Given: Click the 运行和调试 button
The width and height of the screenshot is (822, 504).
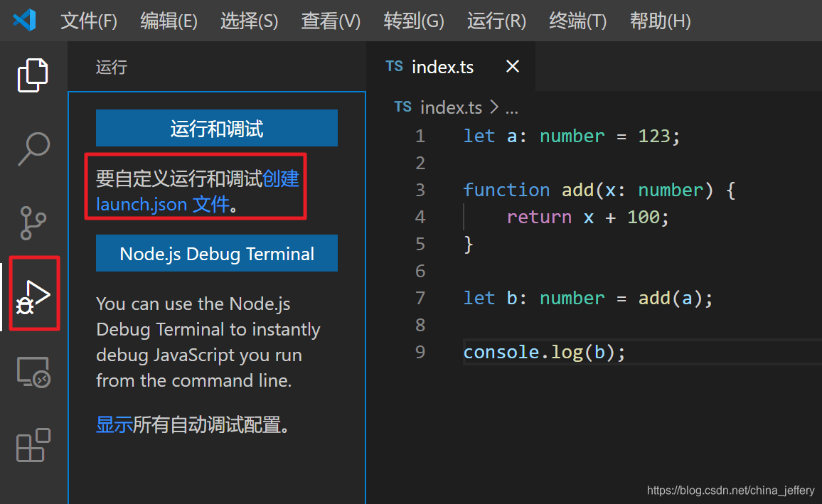Looking at the screenshot, I should click(x=216, y=129).
